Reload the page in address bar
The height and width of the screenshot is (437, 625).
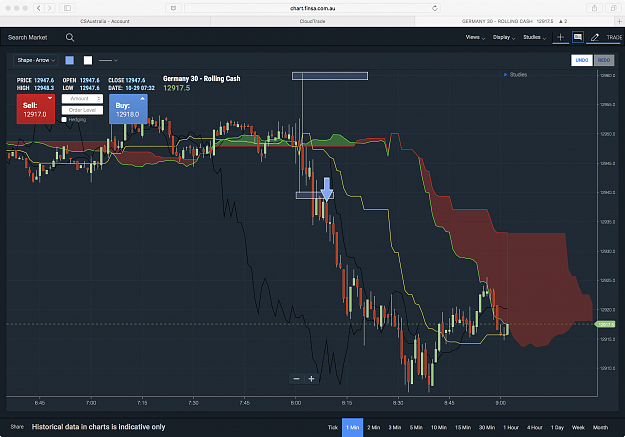tap(434, 8)
